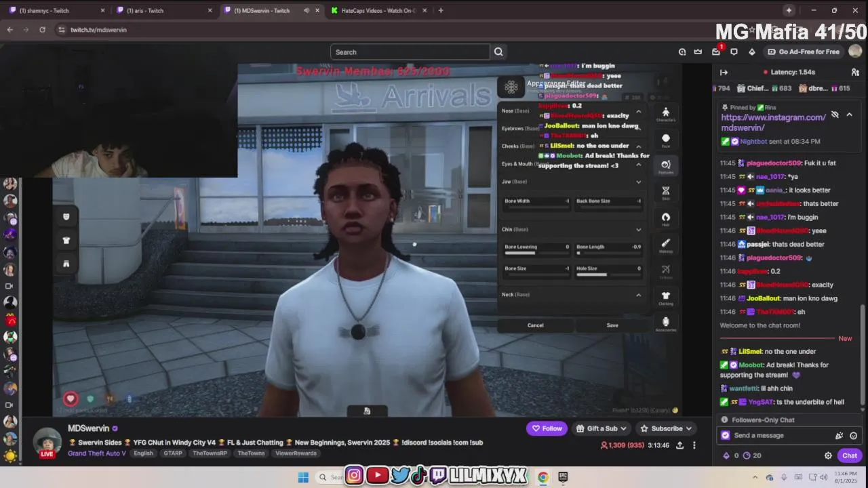Open a new browser tab

tap(441, 11)
